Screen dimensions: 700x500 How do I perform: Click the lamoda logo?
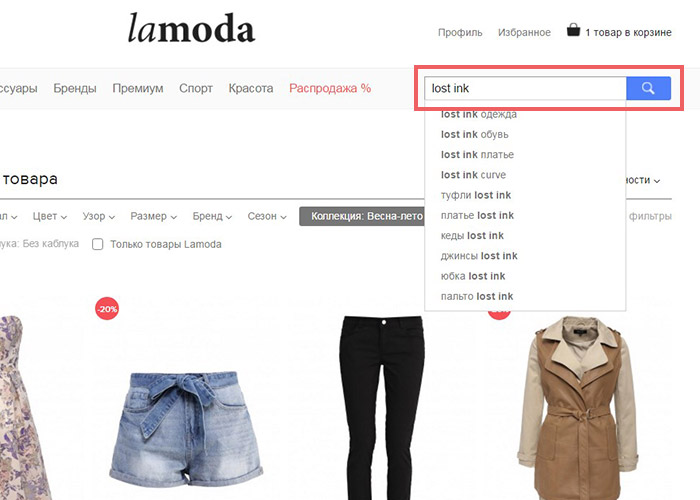pyautogui.click(x=192, y=28)
